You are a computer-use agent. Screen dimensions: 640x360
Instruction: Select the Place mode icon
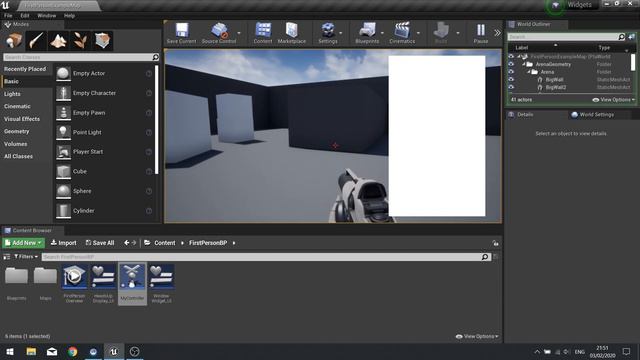click(14, 40)
